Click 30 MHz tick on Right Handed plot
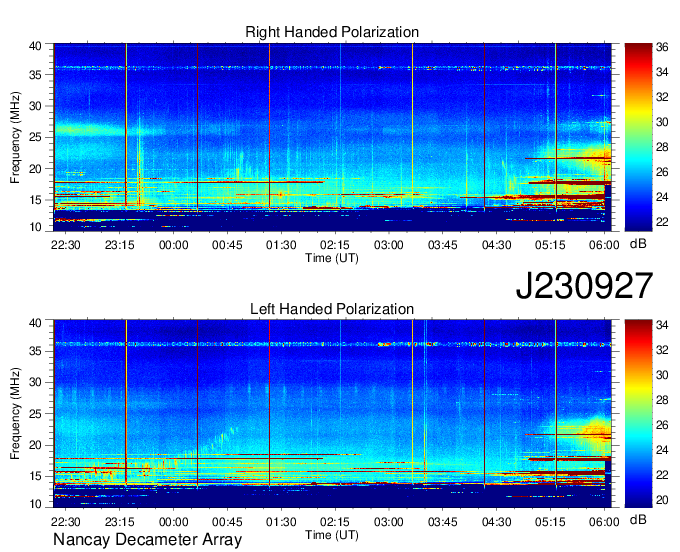 click(x=36, y=106)
